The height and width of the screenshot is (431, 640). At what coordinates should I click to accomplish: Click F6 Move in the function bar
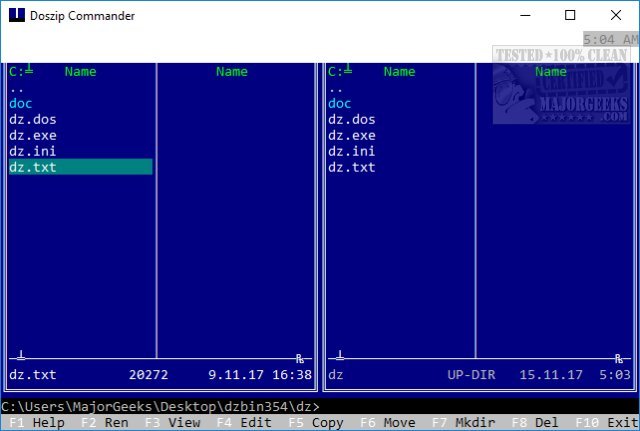[x=388, y=423]
